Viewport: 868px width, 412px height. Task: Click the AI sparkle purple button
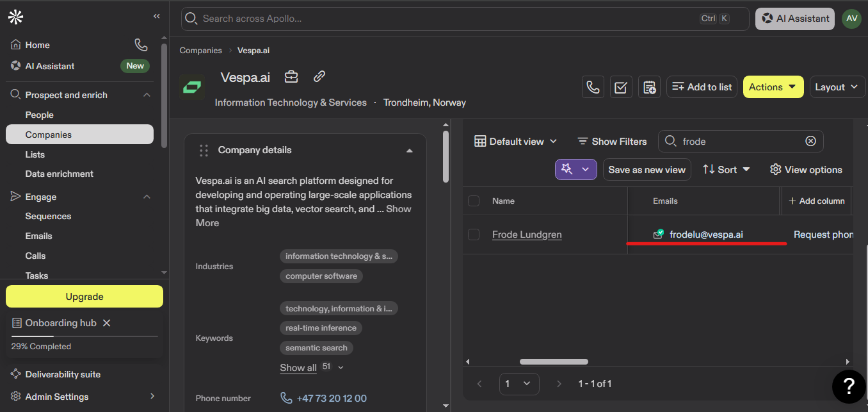[575, 169]
